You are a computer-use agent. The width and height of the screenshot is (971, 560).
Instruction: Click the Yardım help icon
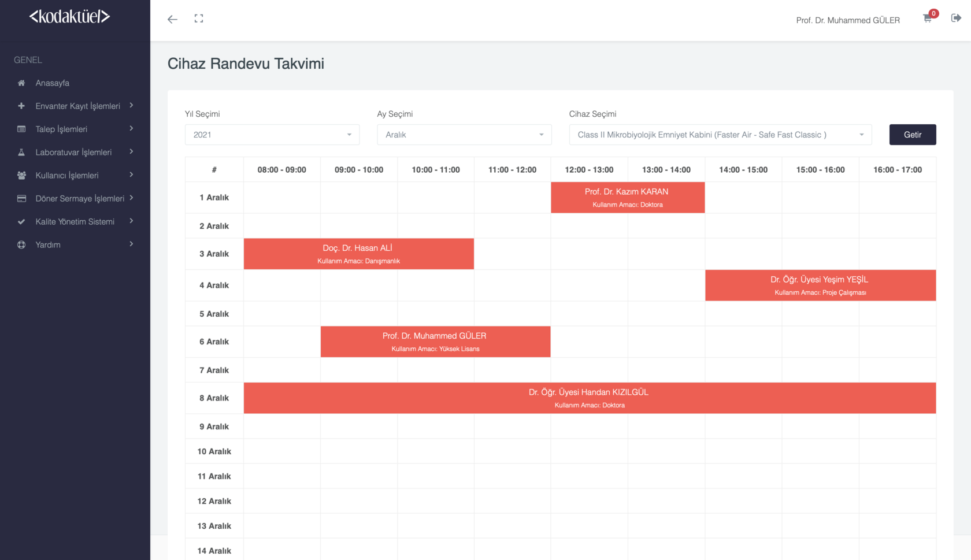[21, 245]
